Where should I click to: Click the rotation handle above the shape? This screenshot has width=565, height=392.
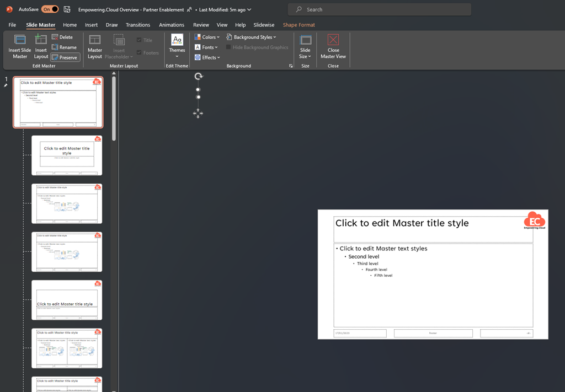[199, 76]
